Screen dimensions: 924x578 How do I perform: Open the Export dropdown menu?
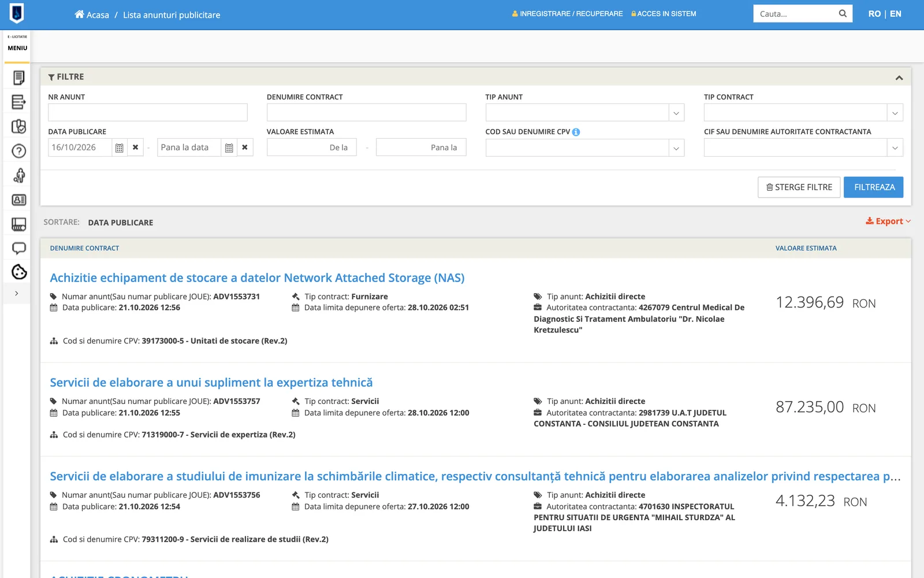pos(888,221)
